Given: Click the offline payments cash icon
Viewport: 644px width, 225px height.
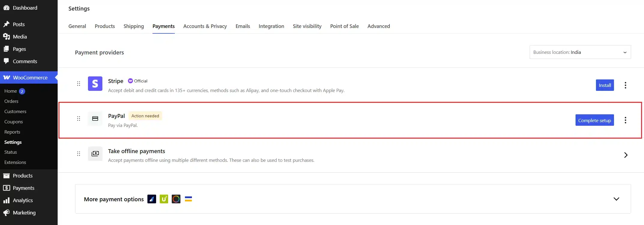Looking at the screenshot, I should pos(95,154).
